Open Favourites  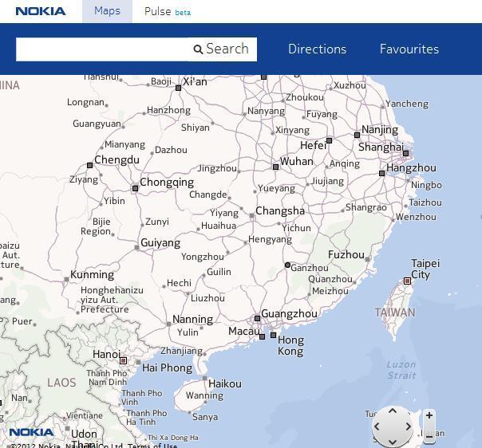coord(409,49)
